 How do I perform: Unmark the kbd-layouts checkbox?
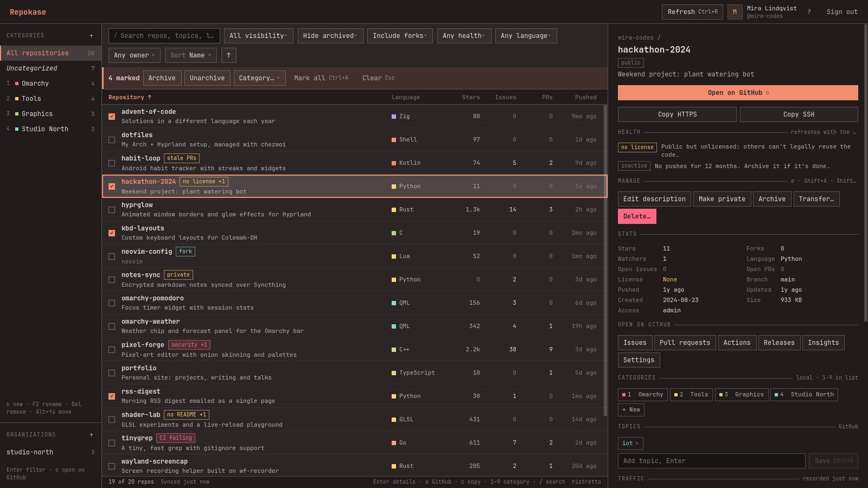[112, 233]
